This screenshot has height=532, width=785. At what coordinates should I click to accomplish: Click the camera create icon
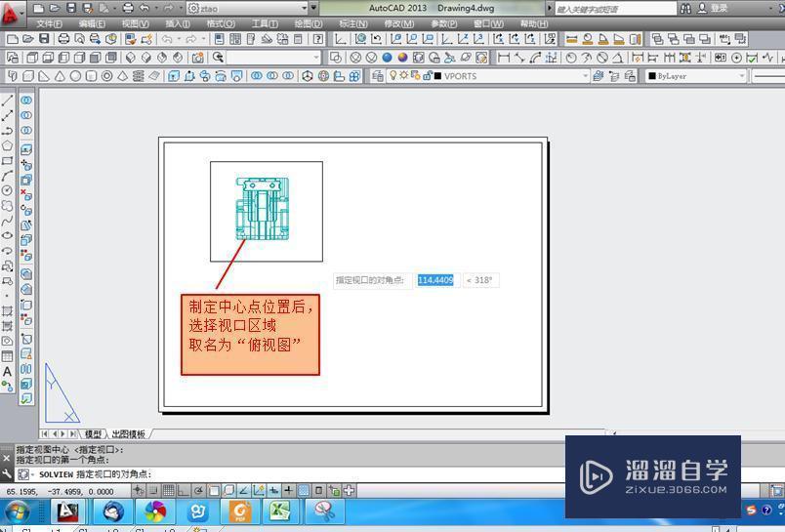point(198,58)
